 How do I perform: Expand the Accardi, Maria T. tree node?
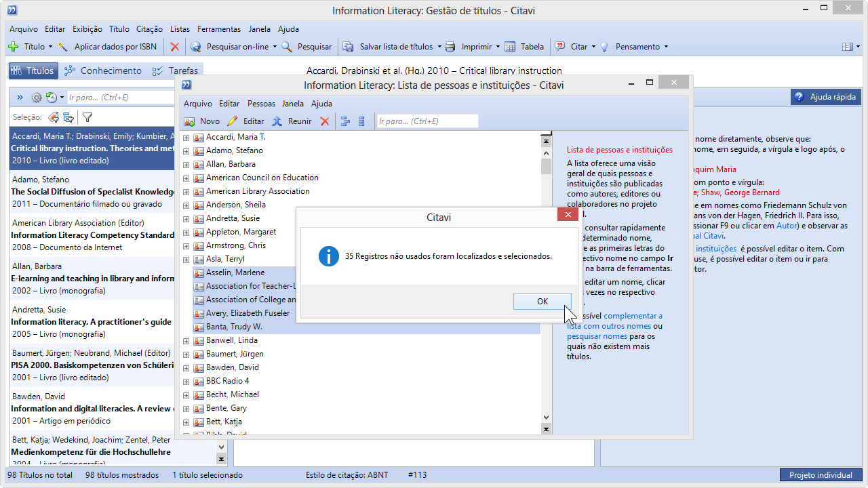(186, 138)
